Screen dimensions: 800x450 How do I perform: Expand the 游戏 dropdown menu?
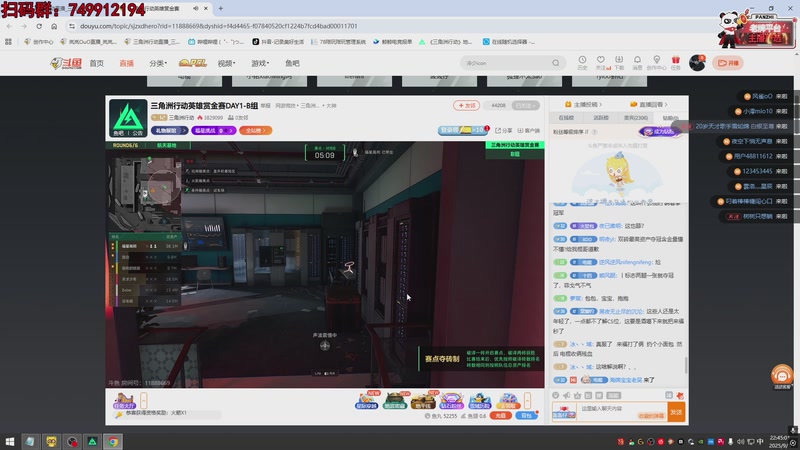point(260,63)
